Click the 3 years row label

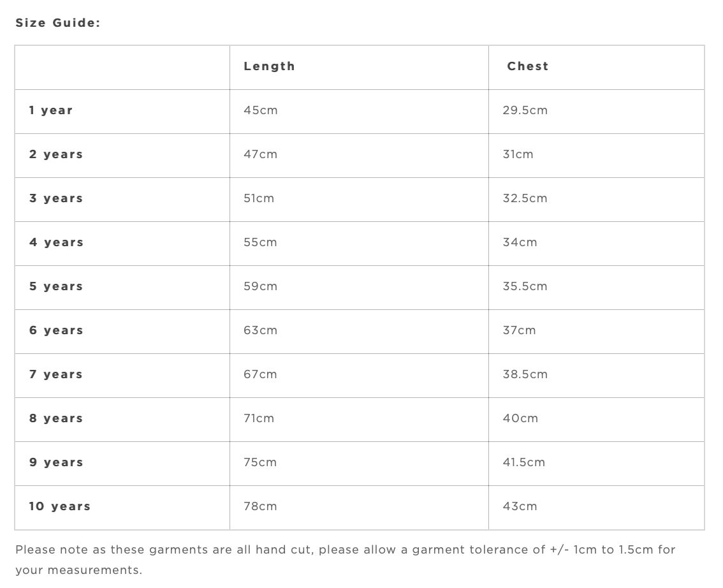coord(56,198)
